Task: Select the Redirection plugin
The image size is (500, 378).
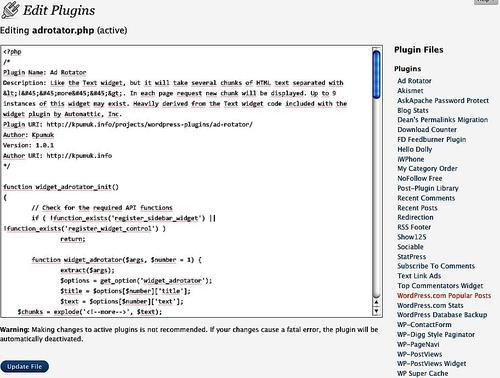Action: click(x=415, y=217)
